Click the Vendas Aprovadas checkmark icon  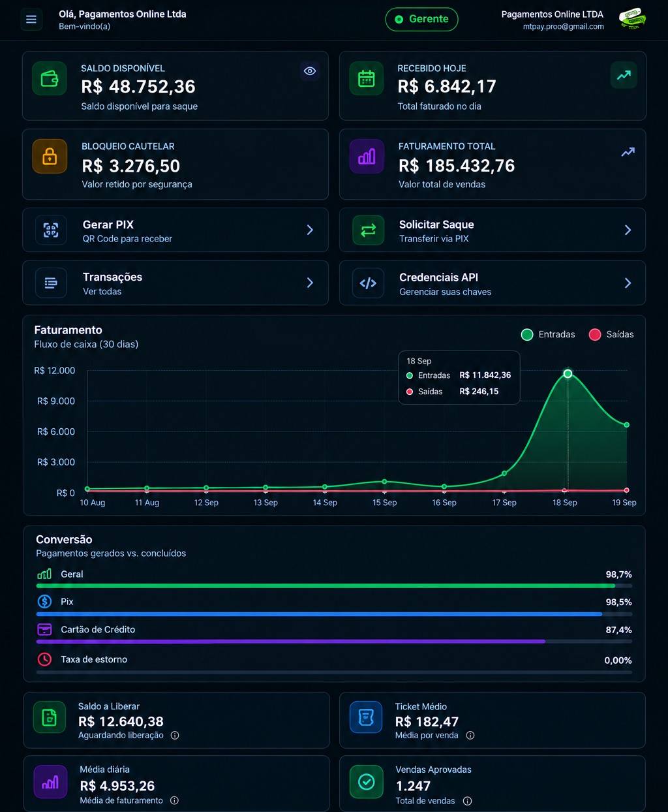click(x=367, y=782)
